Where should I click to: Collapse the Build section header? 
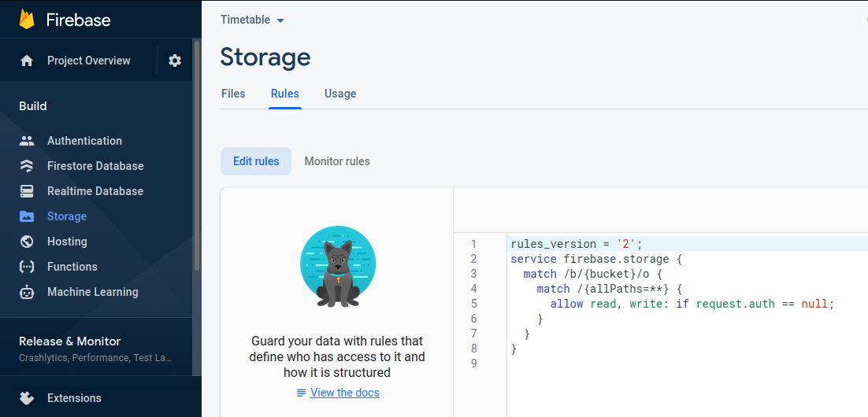[x=33, y=106]
